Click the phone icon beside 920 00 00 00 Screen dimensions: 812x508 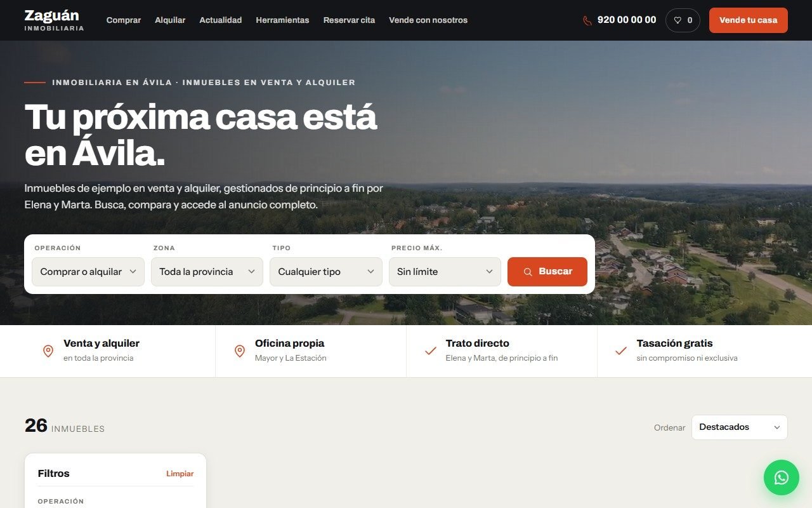(587, 20)
